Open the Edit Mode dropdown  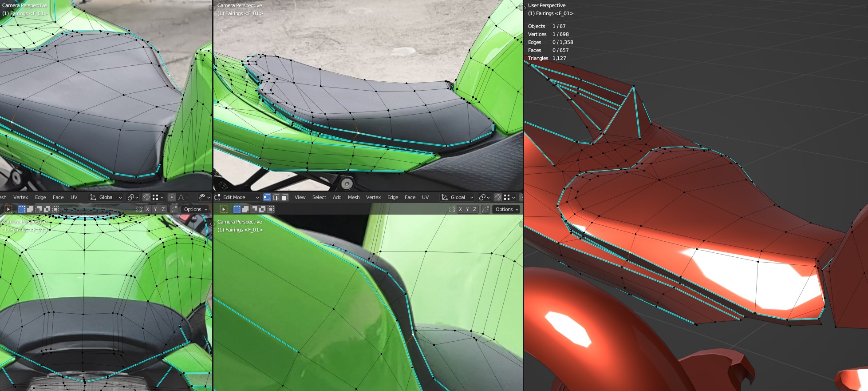click(237, 197)
